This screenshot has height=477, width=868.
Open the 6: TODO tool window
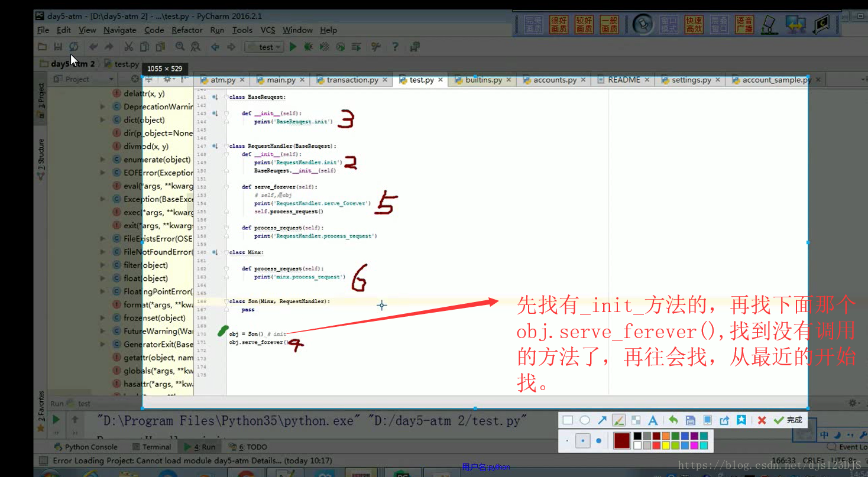click(248, 447)
